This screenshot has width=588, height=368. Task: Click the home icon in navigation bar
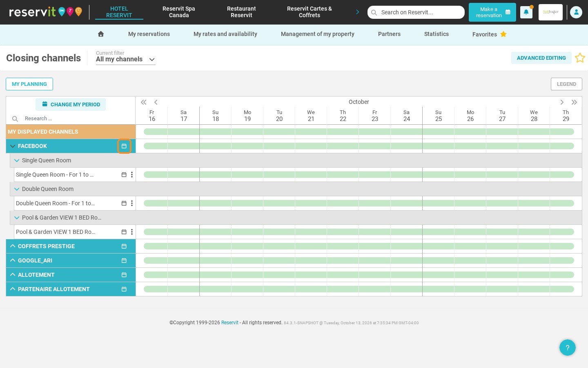pos(101,34)
